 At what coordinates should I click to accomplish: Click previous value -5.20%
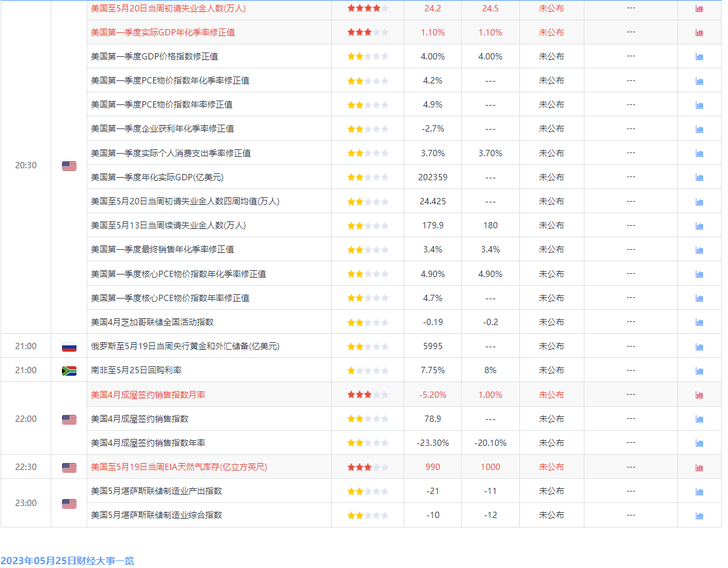pyautogui.click(x=433, y=395)
